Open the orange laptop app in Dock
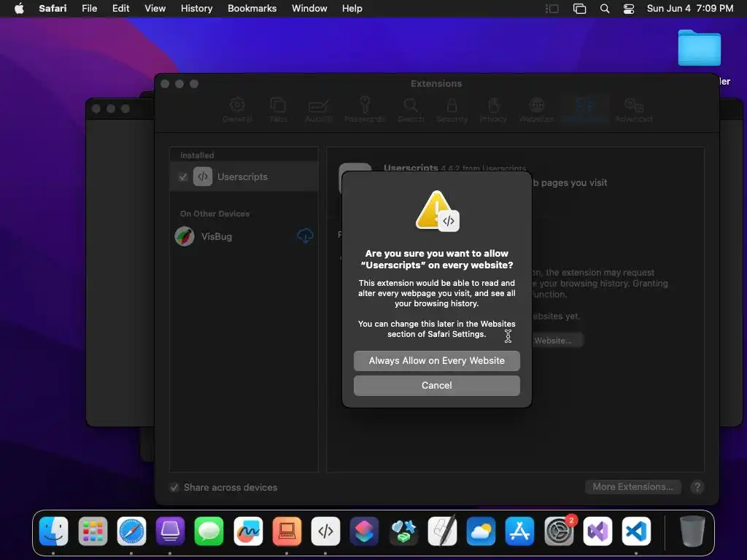Image resolution: width=747 pixels, height=560 pixels. click(287, 531)
